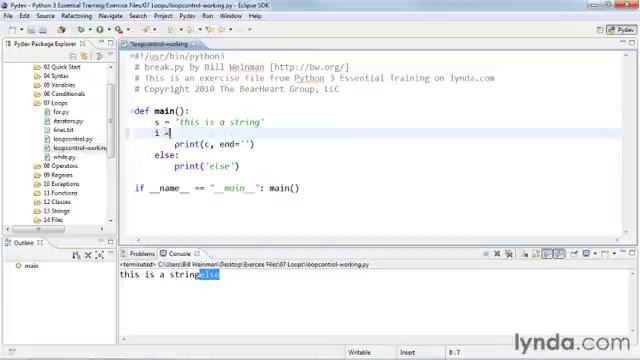Select the loopcontrol-working editor tab
The width and height of the screenshot is (640, 360).
click(x=159, y=44)
